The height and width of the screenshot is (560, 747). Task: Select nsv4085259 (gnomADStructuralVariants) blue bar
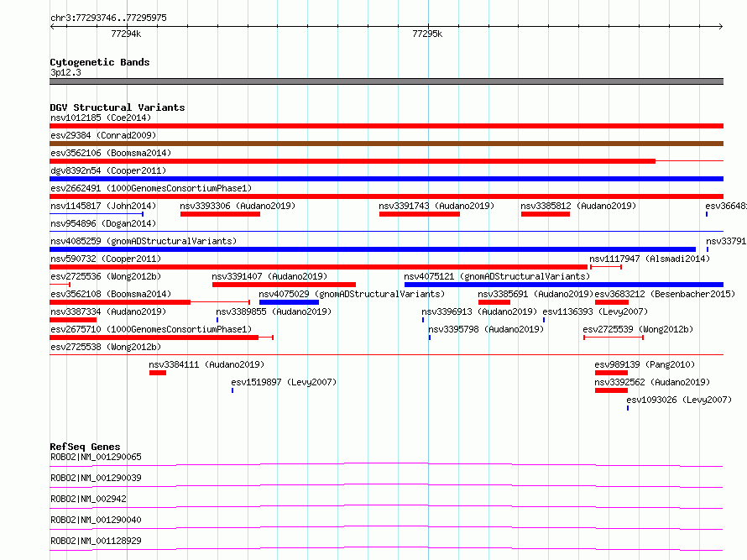coord(373,249)
